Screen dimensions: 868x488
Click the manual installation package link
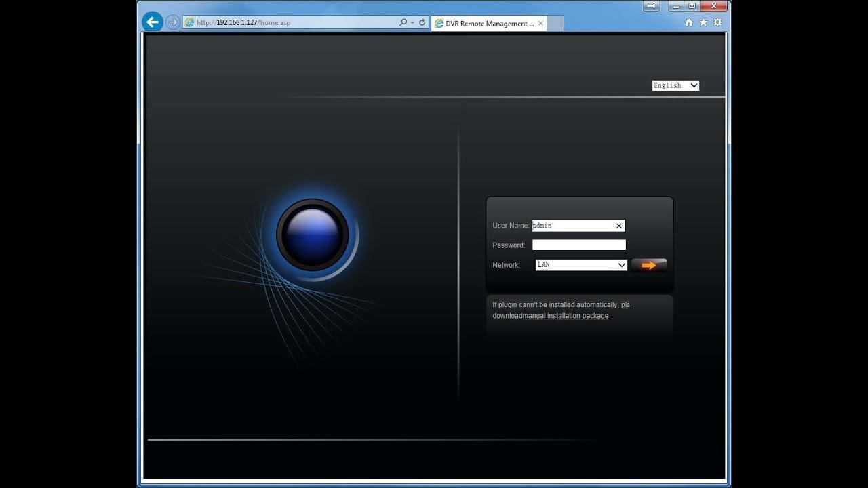566,316
